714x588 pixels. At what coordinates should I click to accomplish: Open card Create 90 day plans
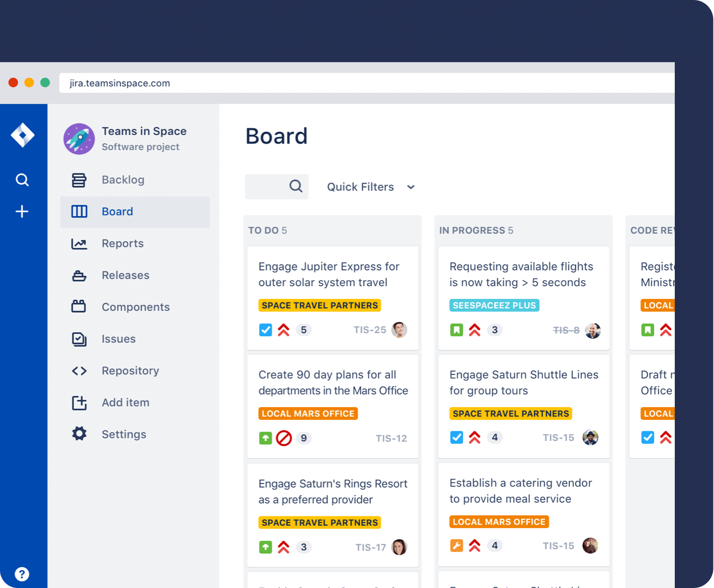pos(333,406)
